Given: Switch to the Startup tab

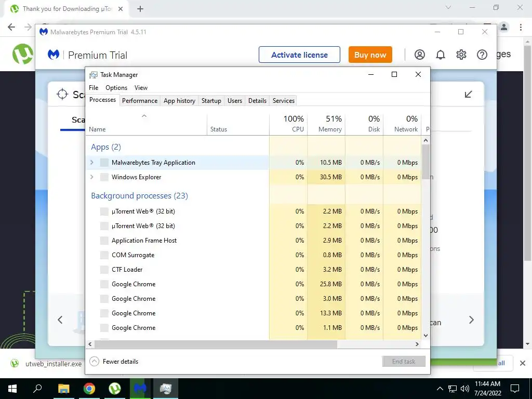Looking at the screenshot, I should [211, 100].
